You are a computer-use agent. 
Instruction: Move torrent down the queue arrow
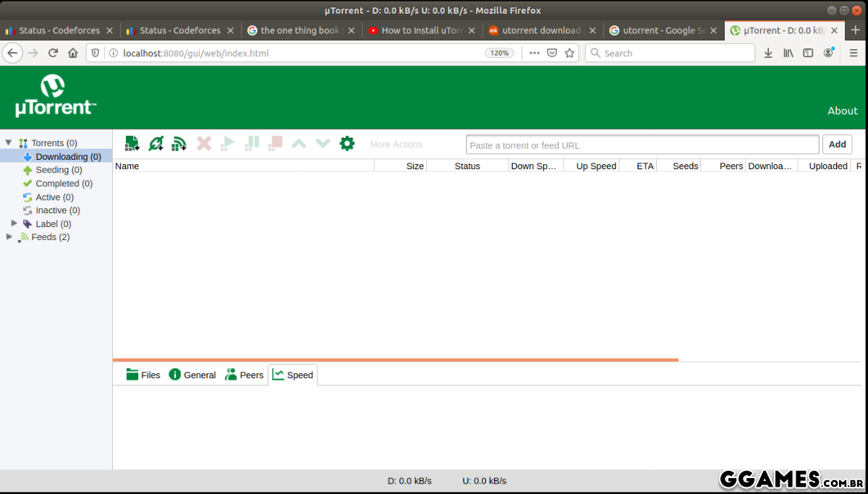click(323, 144)
